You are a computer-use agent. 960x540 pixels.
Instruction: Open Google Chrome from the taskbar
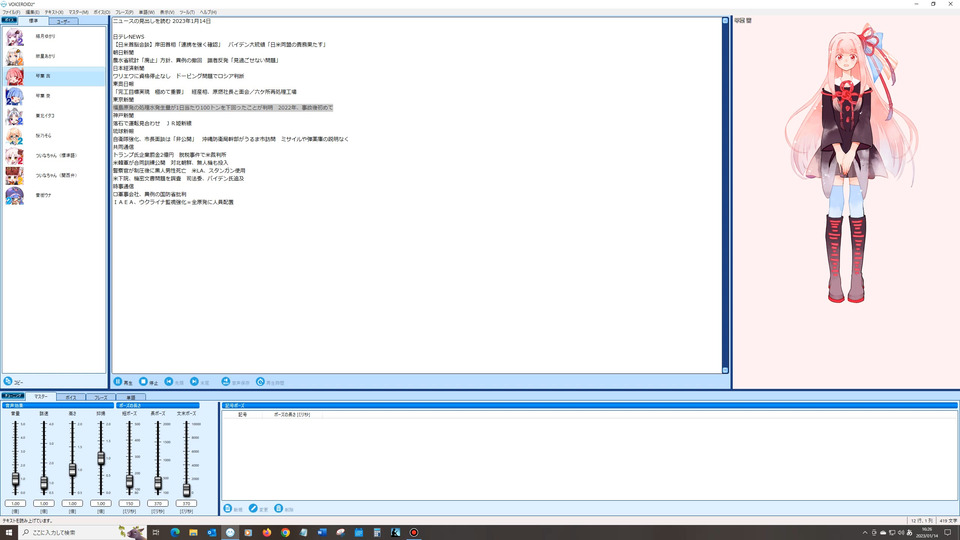pos(285,532)
